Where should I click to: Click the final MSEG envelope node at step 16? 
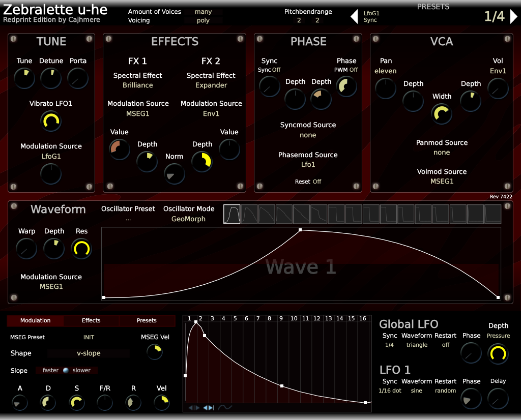365,402
